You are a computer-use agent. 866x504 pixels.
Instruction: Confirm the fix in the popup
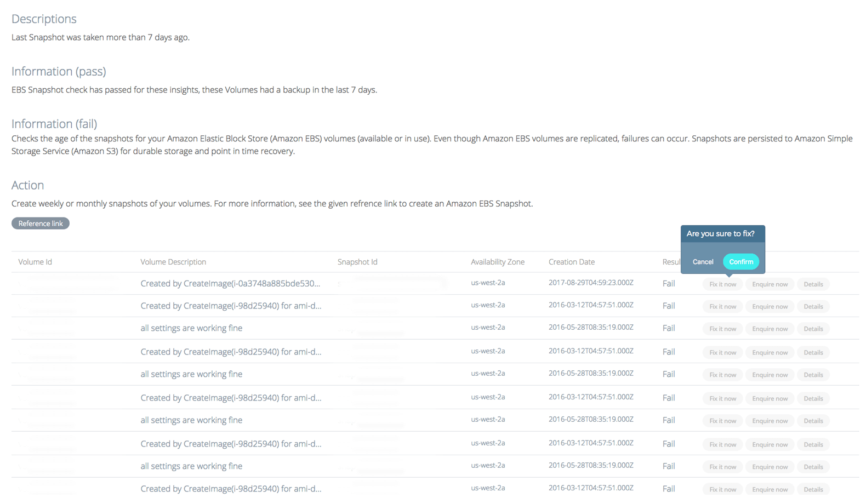pyautogui.click(x=740, y=262)
